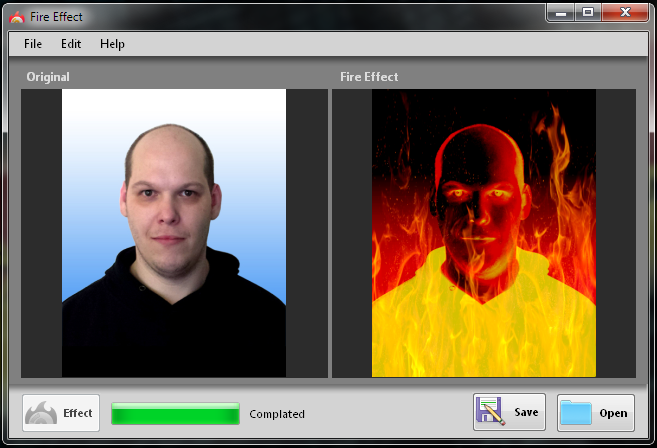
Task: Select the flaming result image preview
Action: coord(484,233)
